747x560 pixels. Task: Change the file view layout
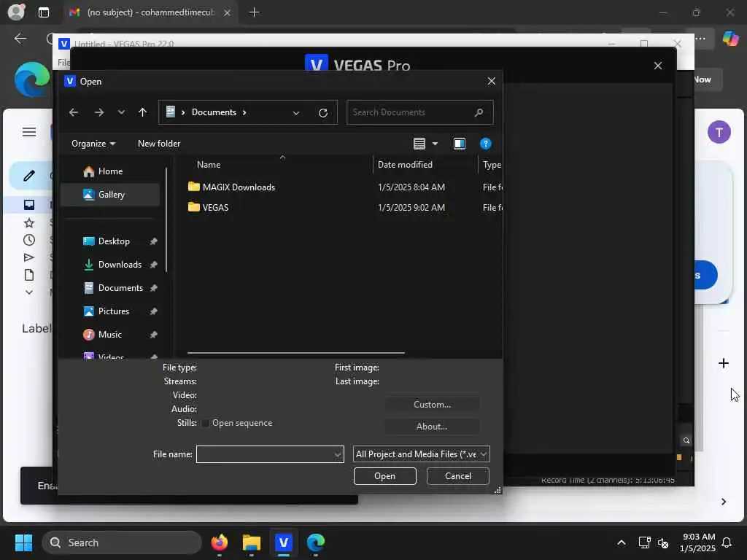(419, 144)
